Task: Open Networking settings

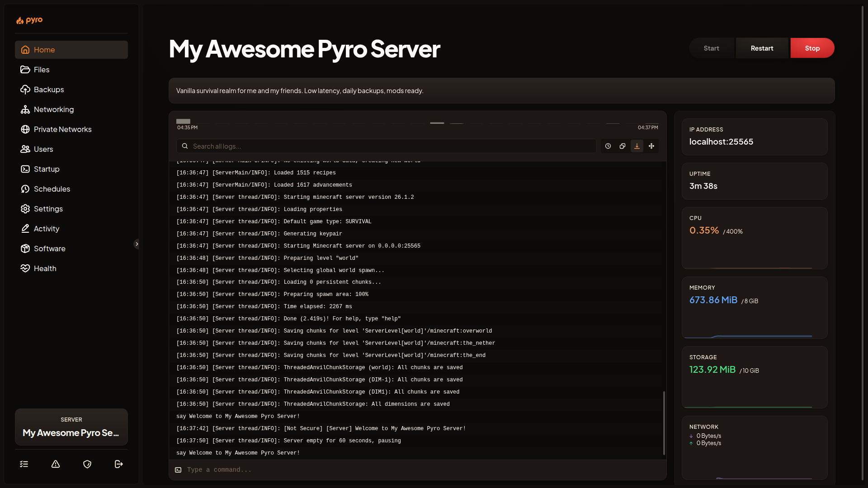Action: [x=71, y=109]
